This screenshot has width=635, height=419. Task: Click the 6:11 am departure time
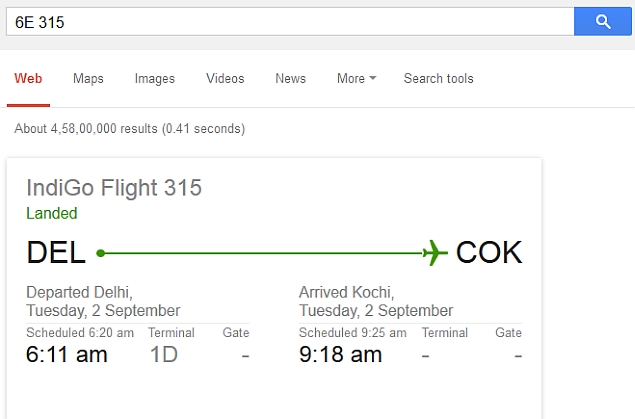point(67,354)
